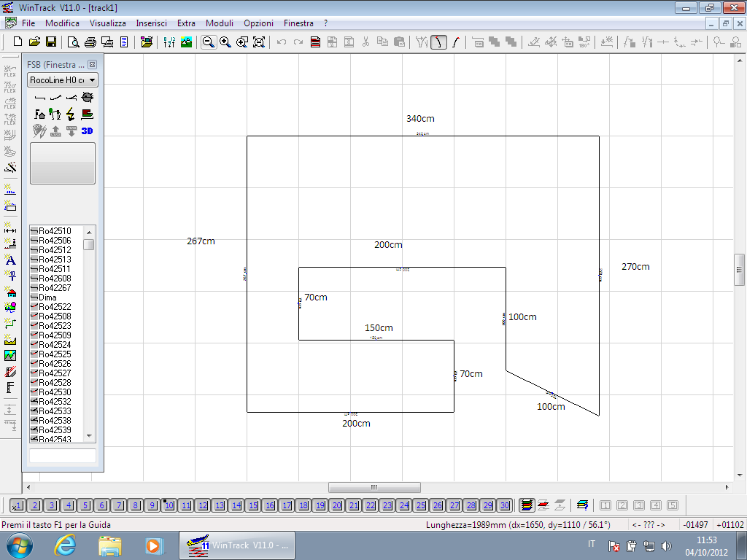The width and height of the screenshot is (747, 560).
Task: Click the zoom in magnifier
Action: click(225, 42)
